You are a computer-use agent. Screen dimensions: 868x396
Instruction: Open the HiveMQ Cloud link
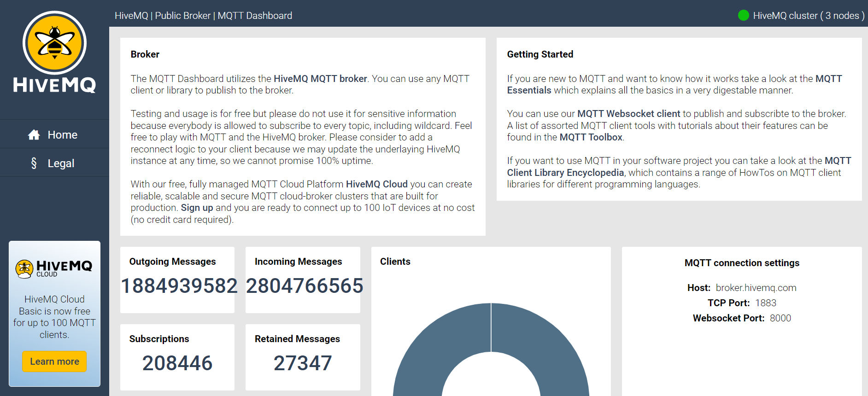coord(377,184)
